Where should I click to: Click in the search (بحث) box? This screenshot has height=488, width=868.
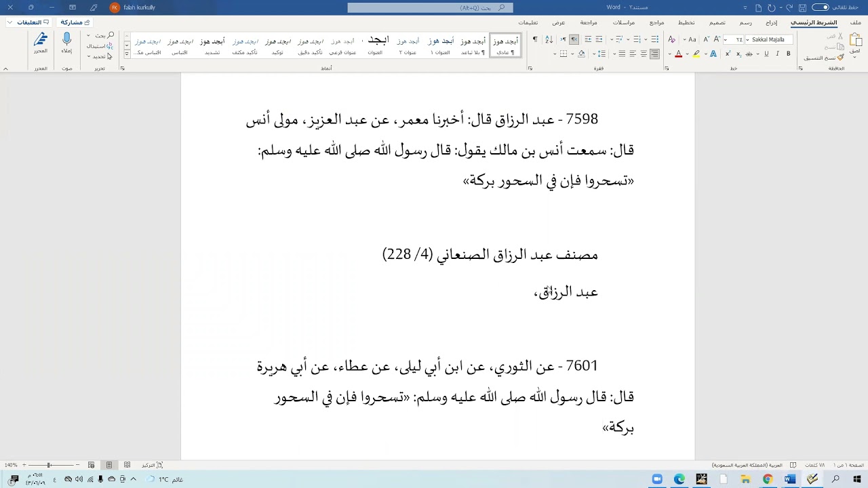(x=430, y=7)
